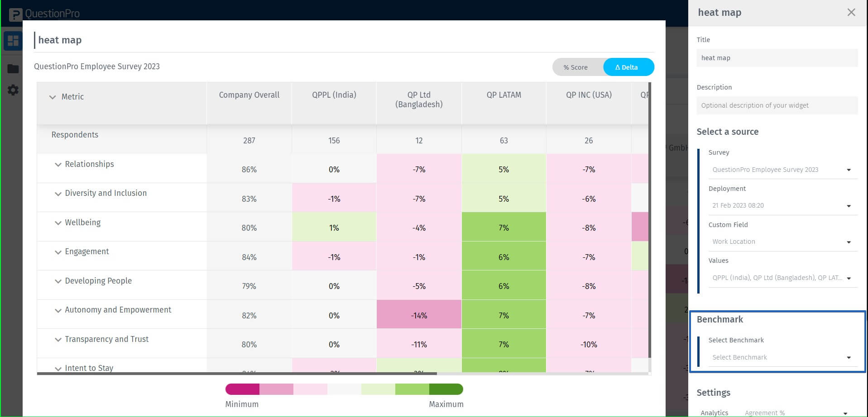Open the folder icon in left sidebar
Viewport: 868px width, 417px height.
pos(13,68)
